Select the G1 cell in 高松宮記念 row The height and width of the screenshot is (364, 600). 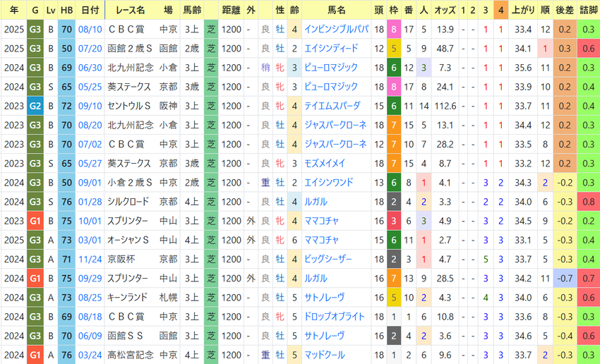coord(35,355)
